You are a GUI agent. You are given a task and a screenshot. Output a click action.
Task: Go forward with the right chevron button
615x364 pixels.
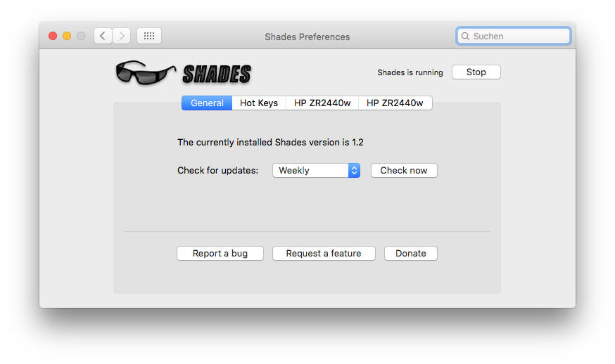point(122,36)
